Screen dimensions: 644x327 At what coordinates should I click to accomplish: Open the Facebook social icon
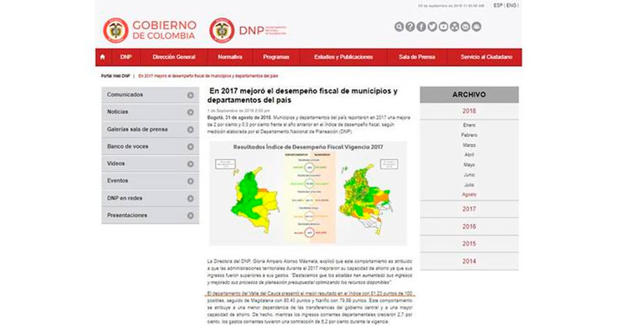(x=421, y=27)
